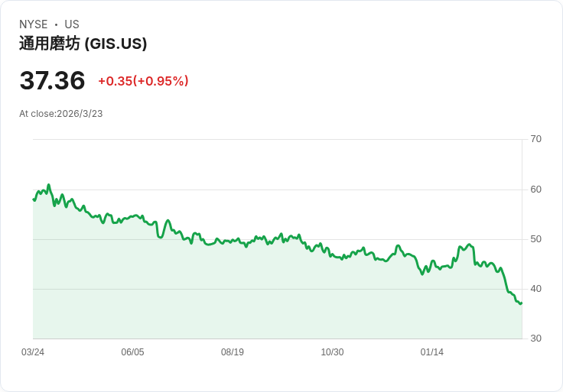Click the price change +0.35(+0.95%)

tap(143, 81)
